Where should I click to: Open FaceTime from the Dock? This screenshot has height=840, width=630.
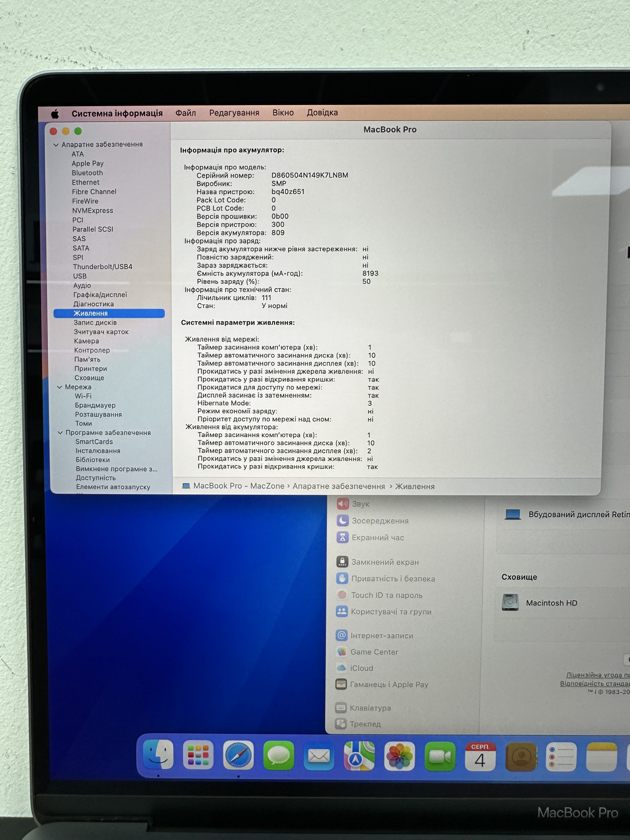(440, 757)
